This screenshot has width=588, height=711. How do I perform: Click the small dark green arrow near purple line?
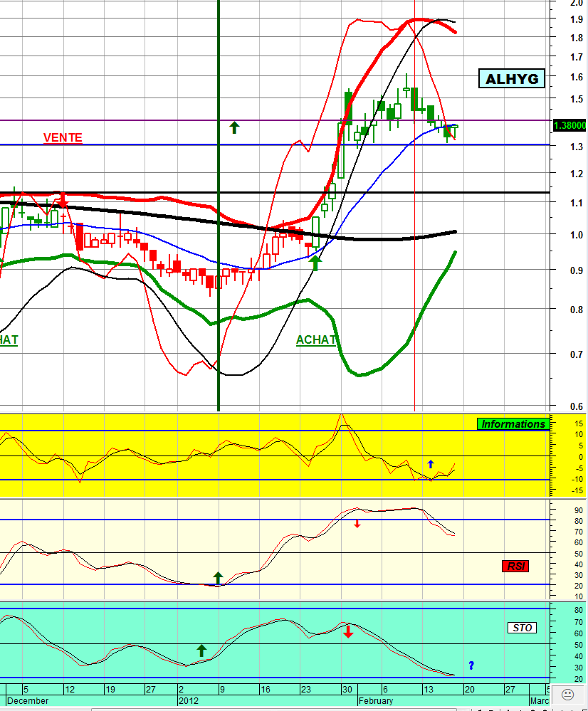click(x=234, y=127)
